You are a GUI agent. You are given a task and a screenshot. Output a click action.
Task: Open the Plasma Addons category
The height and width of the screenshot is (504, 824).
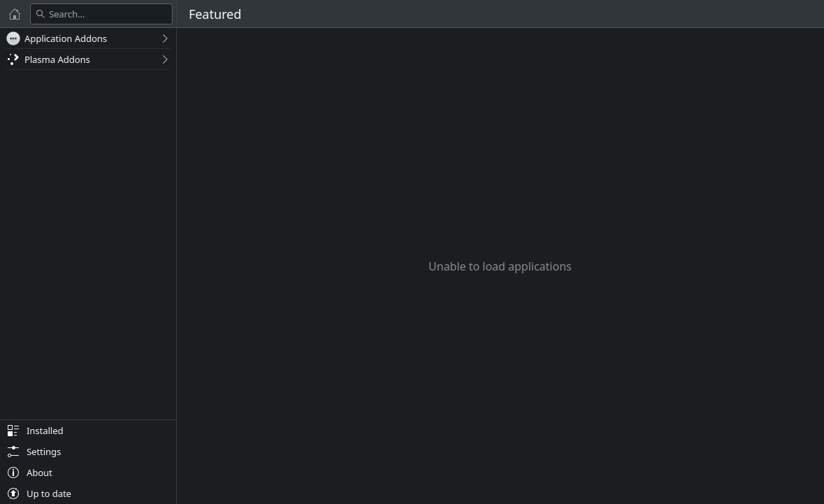[88, 59]
